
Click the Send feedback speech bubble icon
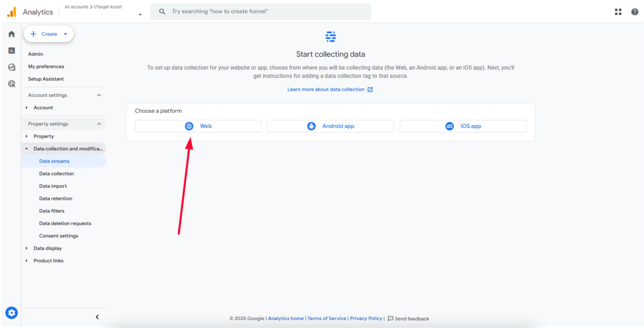(390, 318)
